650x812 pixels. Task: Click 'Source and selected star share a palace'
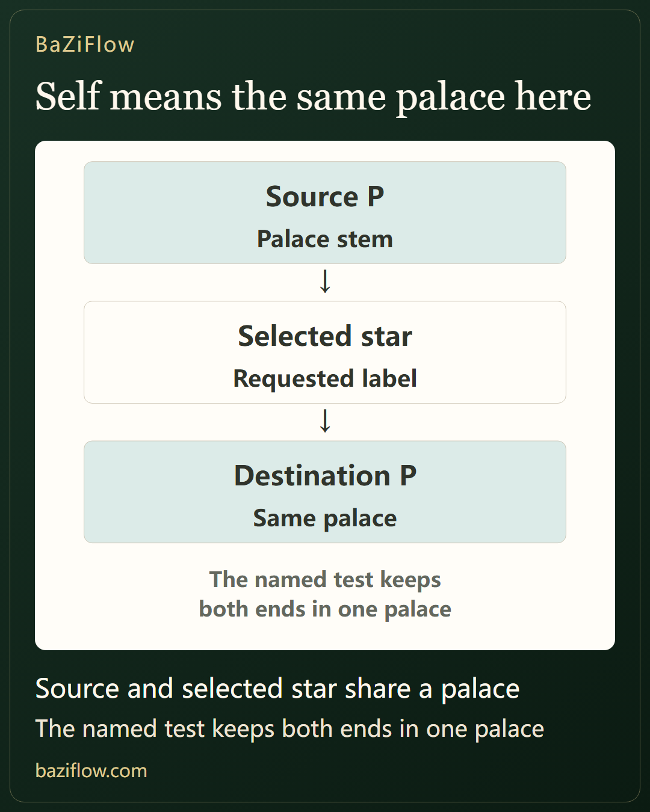click(x=277, y=689)
